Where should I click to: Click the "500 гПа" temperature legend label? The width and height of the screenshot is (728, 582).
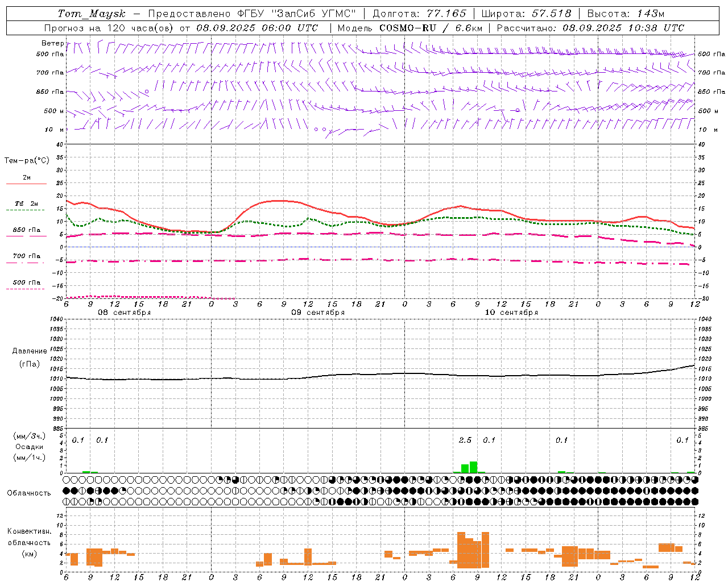tap(27, 282)
